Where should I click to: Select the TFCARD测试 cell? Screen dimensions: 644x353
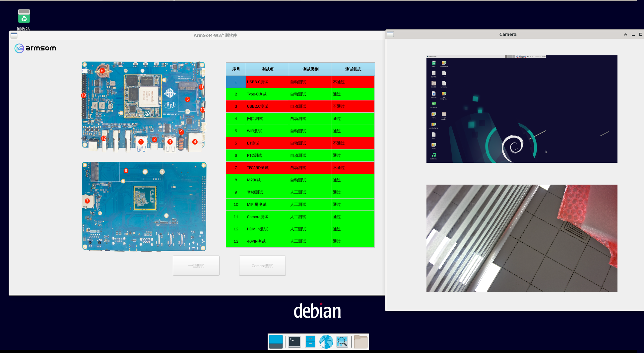coord(267,168)
